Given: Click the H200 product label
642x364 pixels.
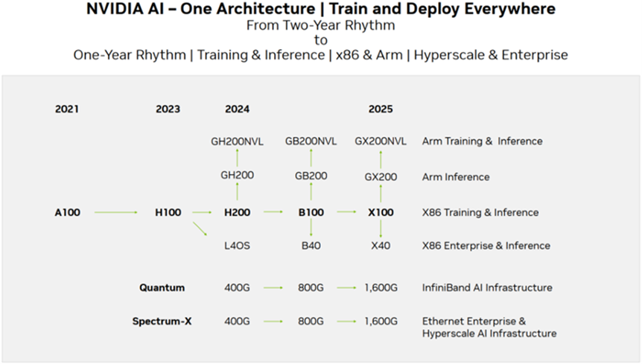Looking at the screenshot, I should tap(237, 212).
